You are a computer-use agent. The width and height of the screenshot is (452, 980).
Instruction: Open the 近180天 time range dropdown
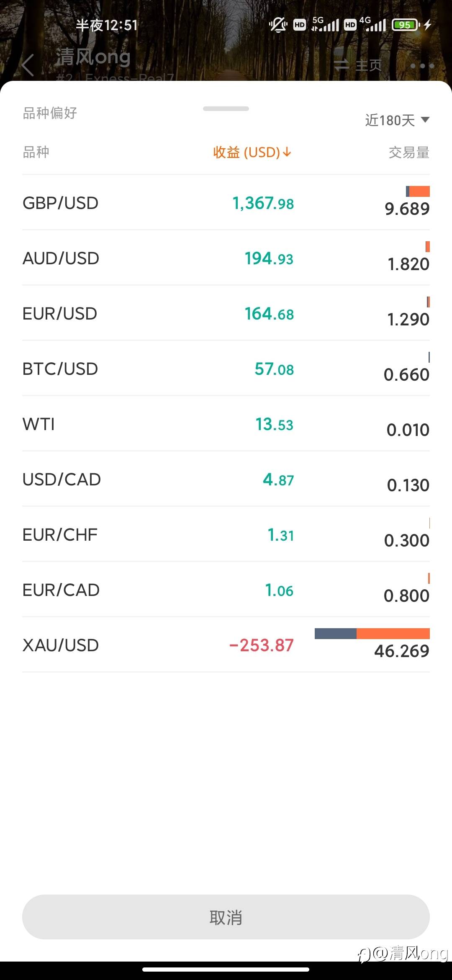pyautogui.click(x=390, y=121)
